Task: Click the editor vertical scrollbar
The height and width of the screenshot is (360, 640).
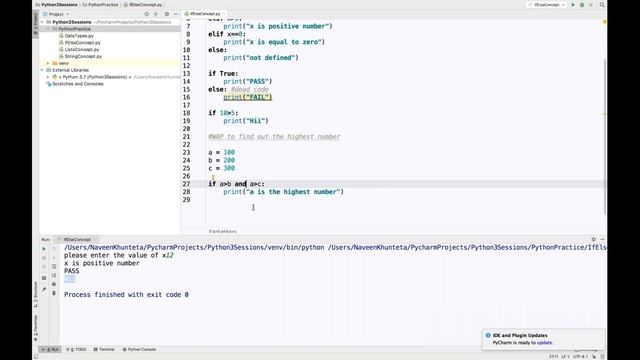Action: [x=605, y=136]
